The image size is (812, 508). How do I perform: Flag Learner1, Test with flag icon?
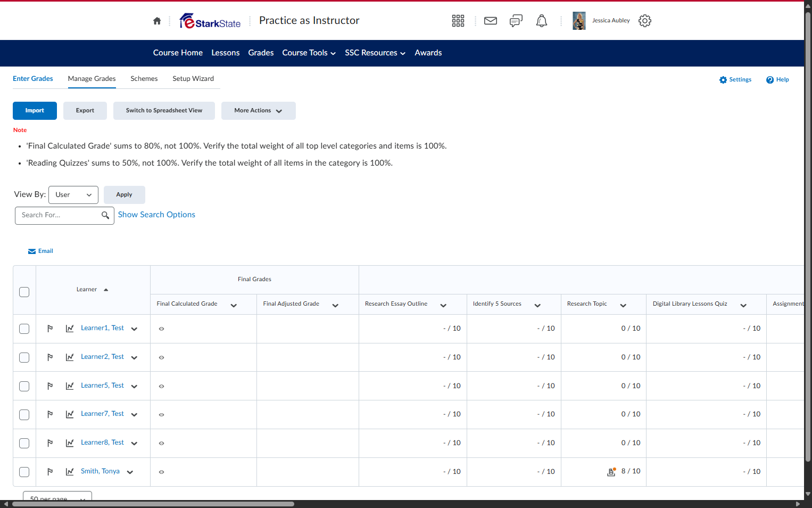pos(50,329)
